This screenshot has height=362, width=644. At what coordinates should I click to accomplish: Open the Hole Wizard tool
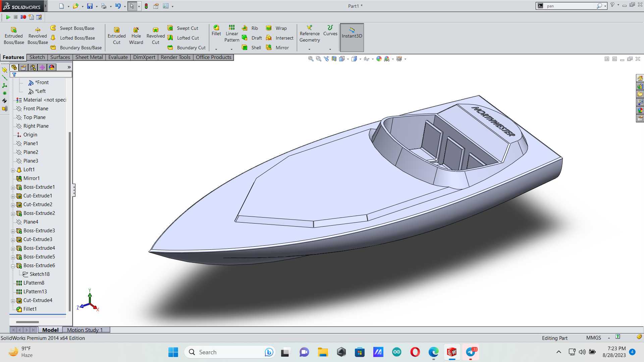[136, 36]
